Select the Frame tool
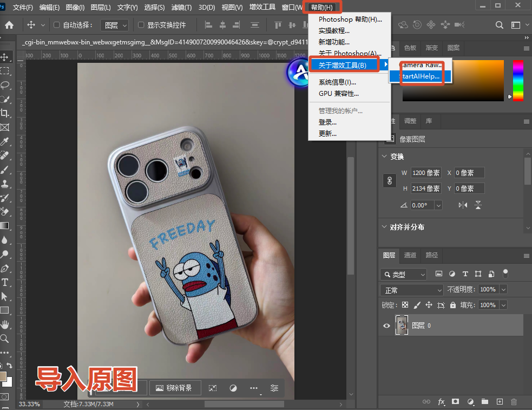 pyautogui.click(x=5, y=127)
